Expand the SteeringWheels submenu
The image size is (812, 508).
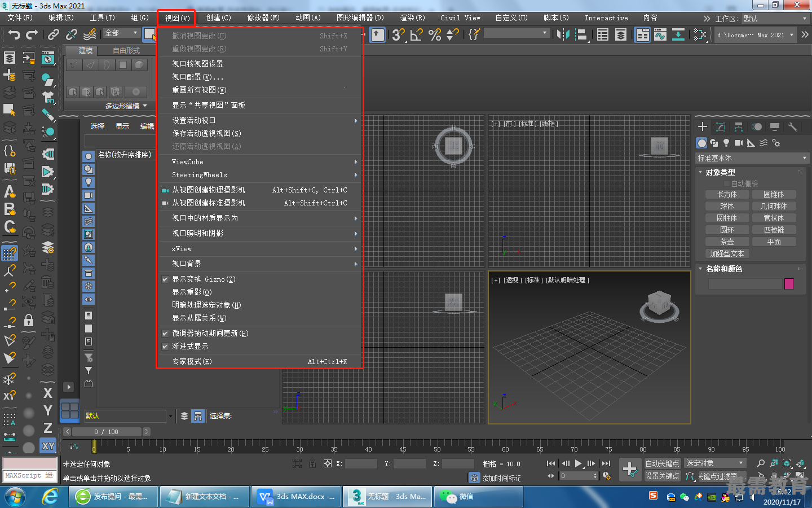259,175
